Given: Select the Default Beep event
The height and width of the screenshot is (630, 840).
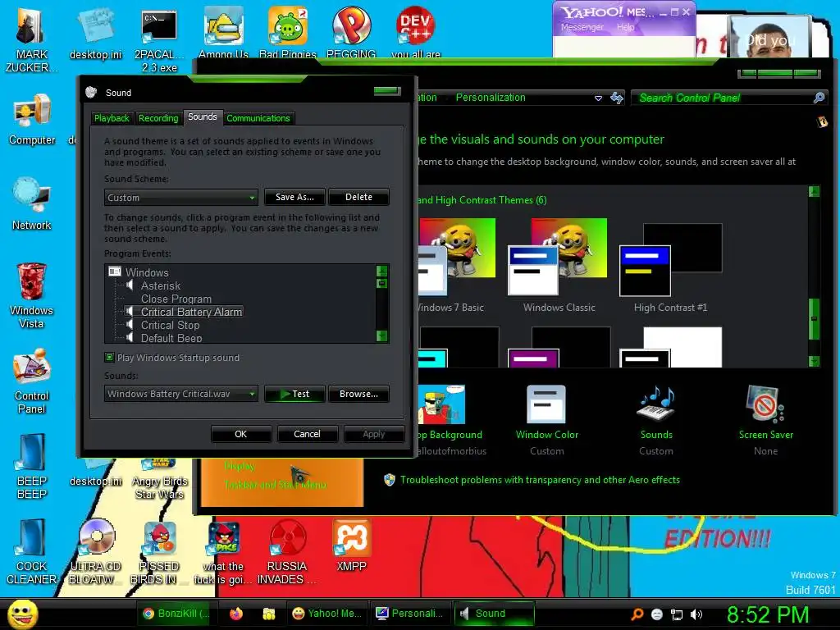Looking at the screenshot, I should tap(171, 337).
